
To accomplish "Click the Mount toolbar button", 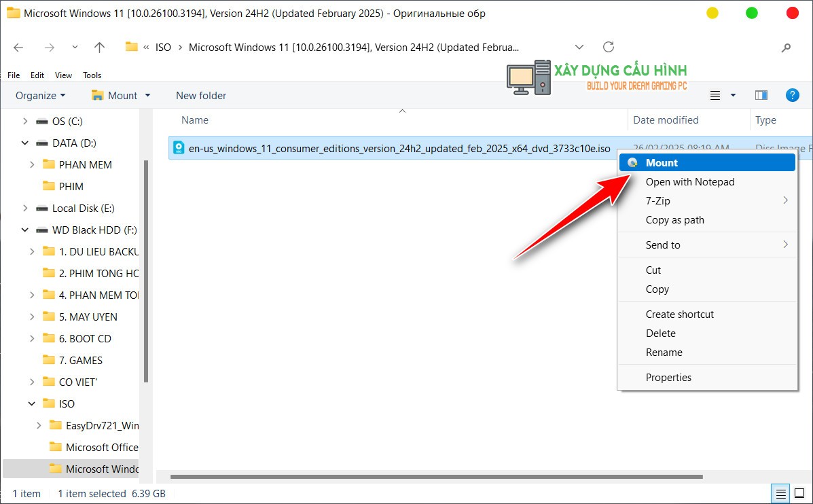I will point(114,95).
